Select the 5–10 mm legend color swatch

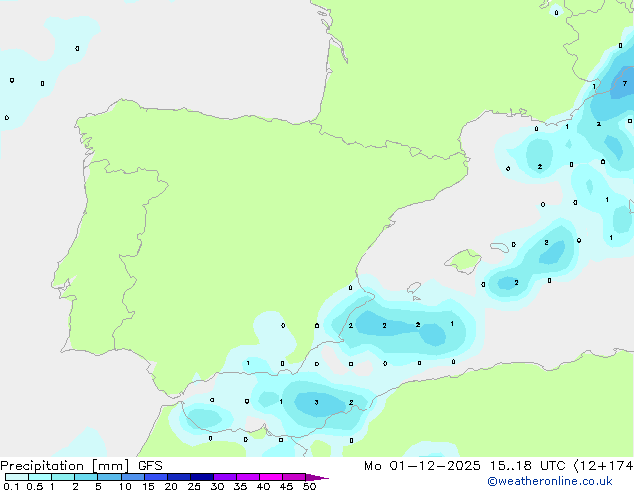(110, 477)
